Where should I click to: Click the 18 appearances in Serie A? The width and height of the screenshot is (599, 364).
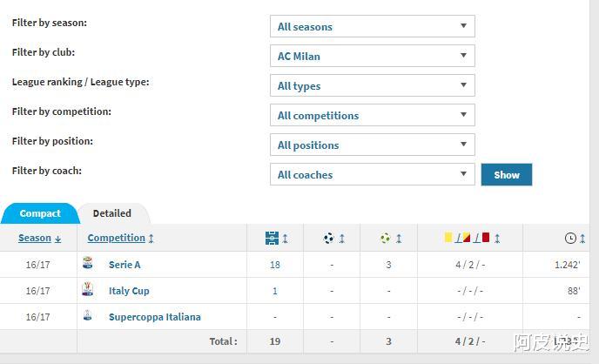275,265
